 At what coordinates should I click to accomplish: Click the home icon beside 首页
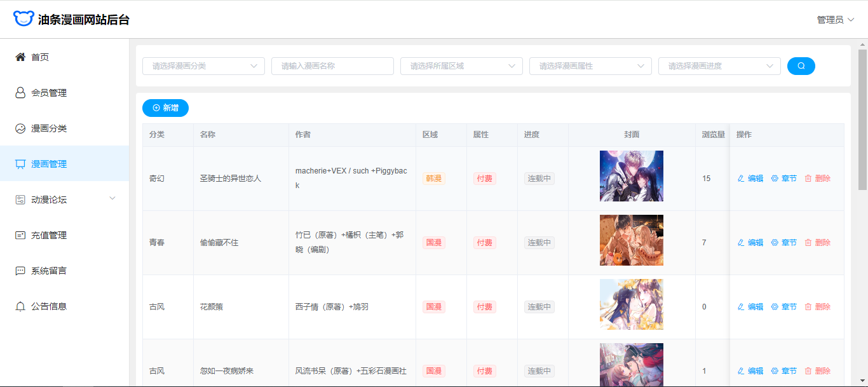click(x=20, y=57)
